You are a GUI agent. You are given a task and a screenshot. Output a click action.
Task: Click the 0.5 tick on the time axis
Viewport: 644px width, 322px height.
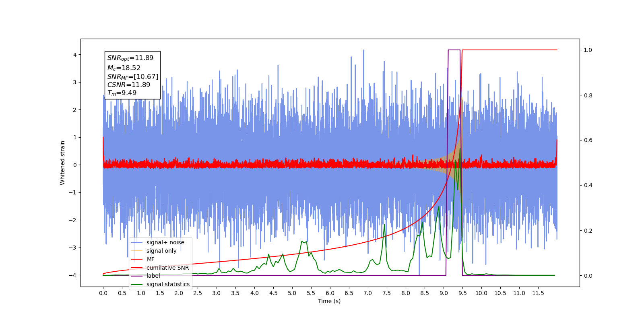click(x=122, y=293)
